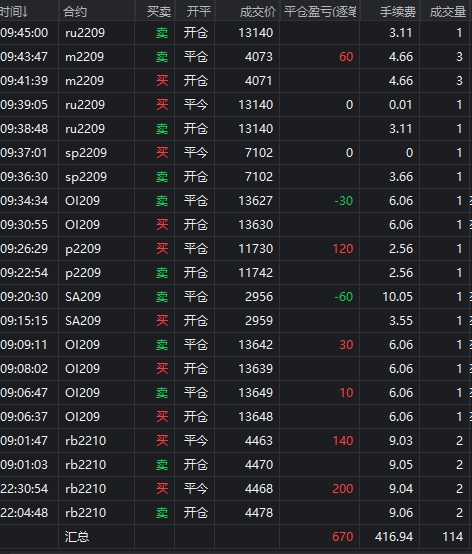The width and height of the screenshot is (472, 554).
Task: Select the 22:30:54 rb2210 row
Action: pos(235,489)
